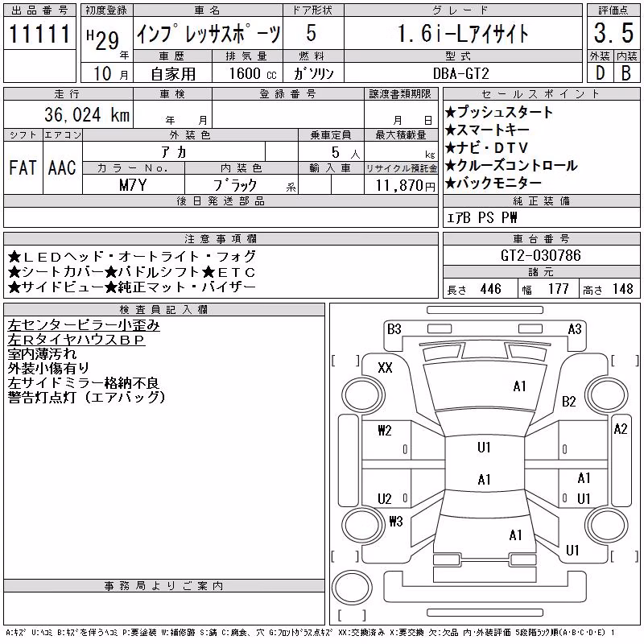Screen dimensions: 644x644
Task: Select the registration month 10 月
Action: (x=111, y=74)
